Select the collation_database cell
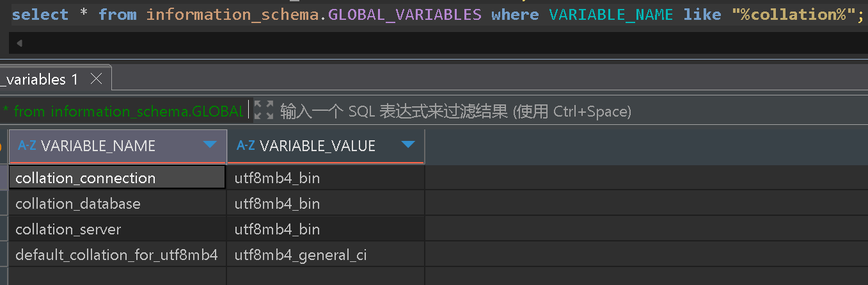This screenshot has width=868, height=285. tap(117, 204)
